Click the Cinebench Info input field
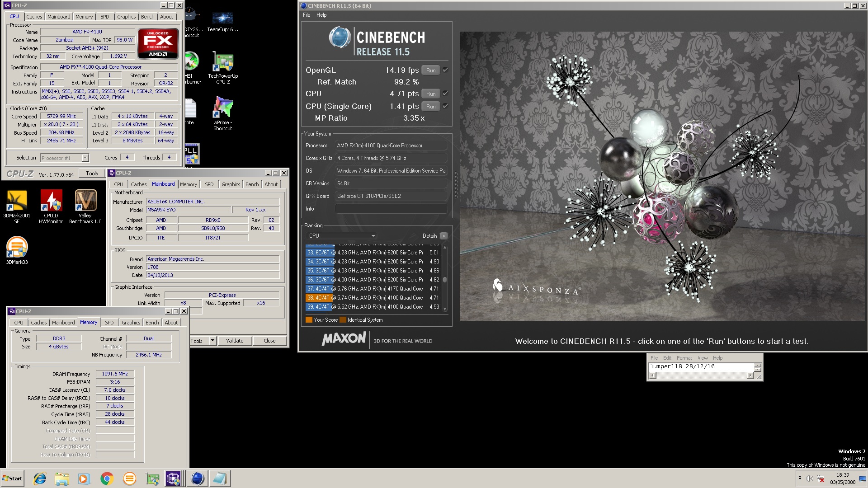This screenshot has width=868, height=488. (x=391, y=209)
